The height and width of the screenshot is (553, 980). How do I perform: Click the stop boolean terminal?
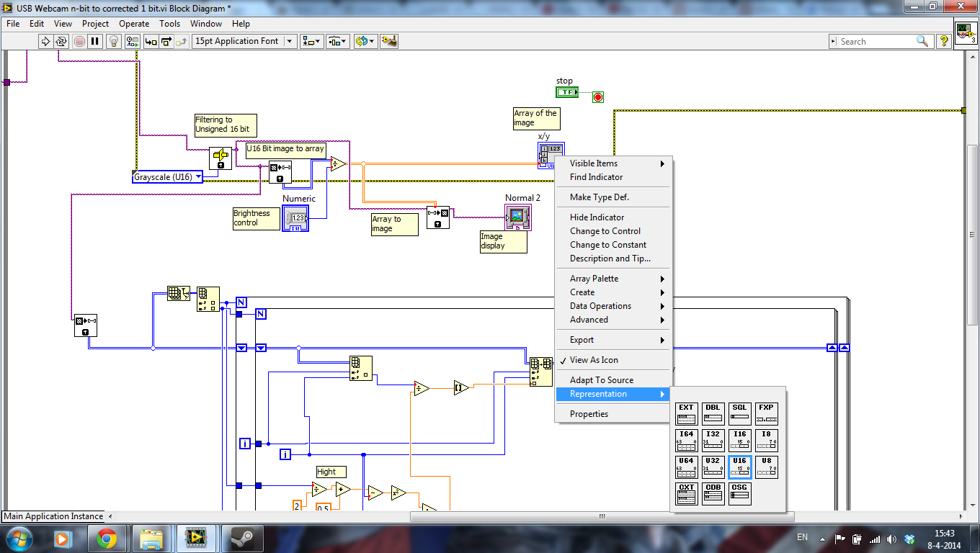pyautogui.click(x=566, y=92)
